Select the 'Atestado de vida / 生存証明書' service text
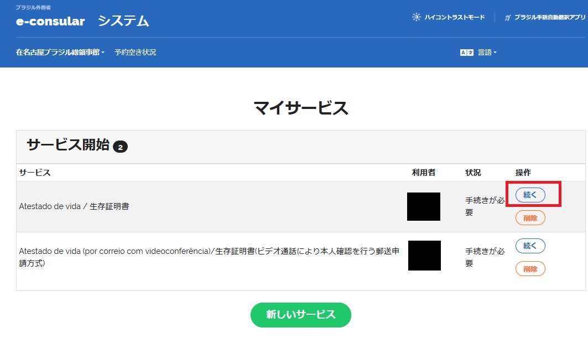 coord(74,206)
